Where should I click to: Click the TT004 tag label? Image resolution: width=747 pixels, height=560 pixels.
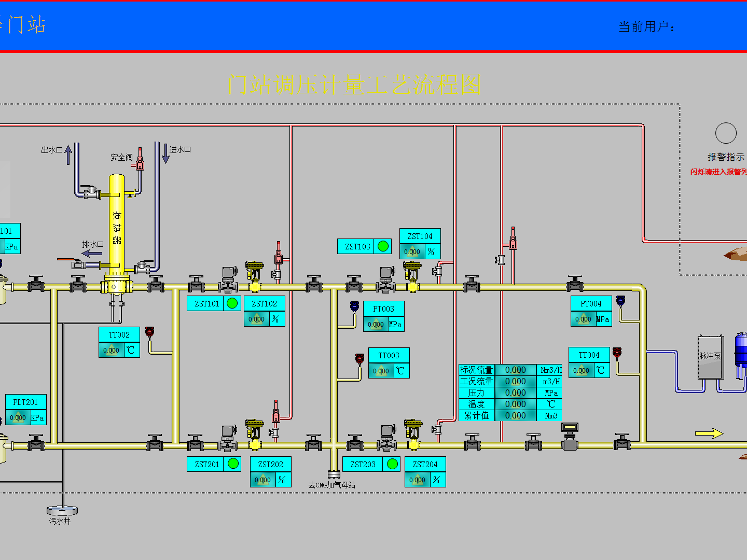[x=589, y=355]
